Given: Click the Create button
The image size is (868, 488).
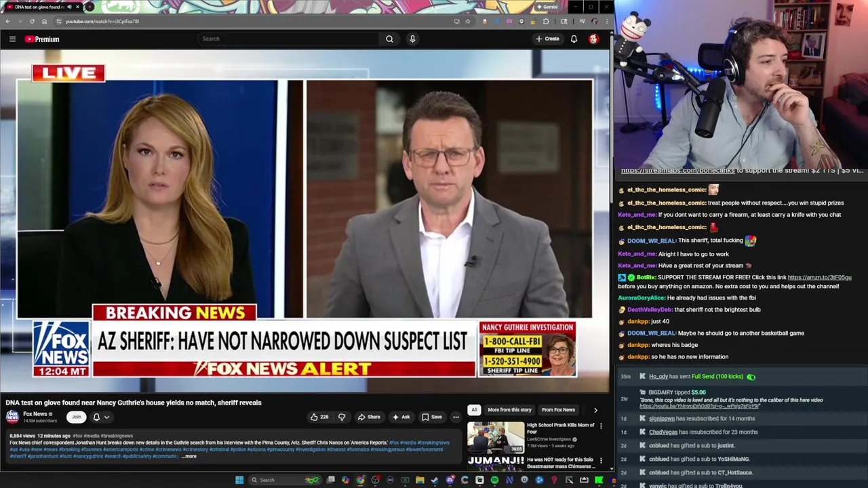Looking at the screenshot, I should click(547, 39).
